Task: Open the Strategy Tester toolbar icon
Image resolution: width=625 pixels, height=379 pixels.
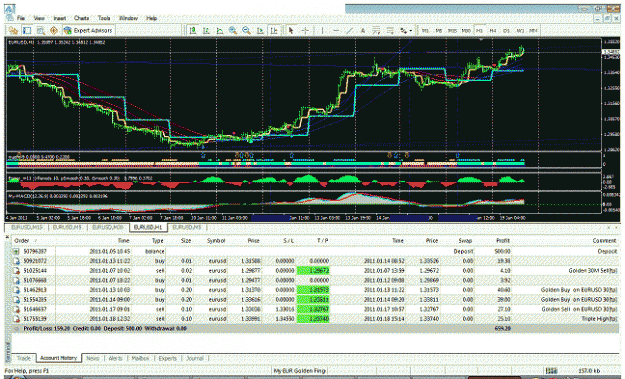Action: click(x=53, y=30)
